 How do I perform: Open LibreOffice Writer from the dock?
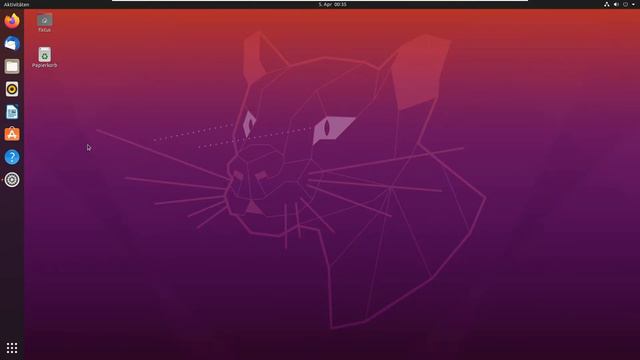12,112
